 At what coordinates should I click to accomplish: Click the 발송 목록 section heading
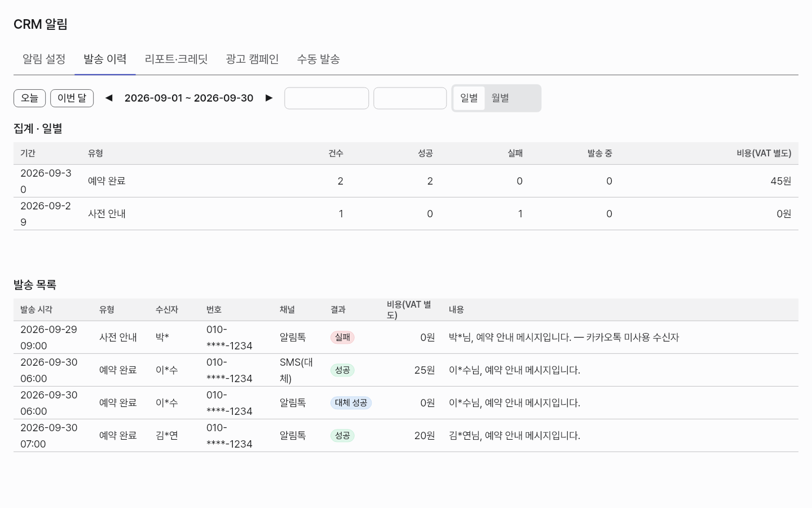point(35,285)
